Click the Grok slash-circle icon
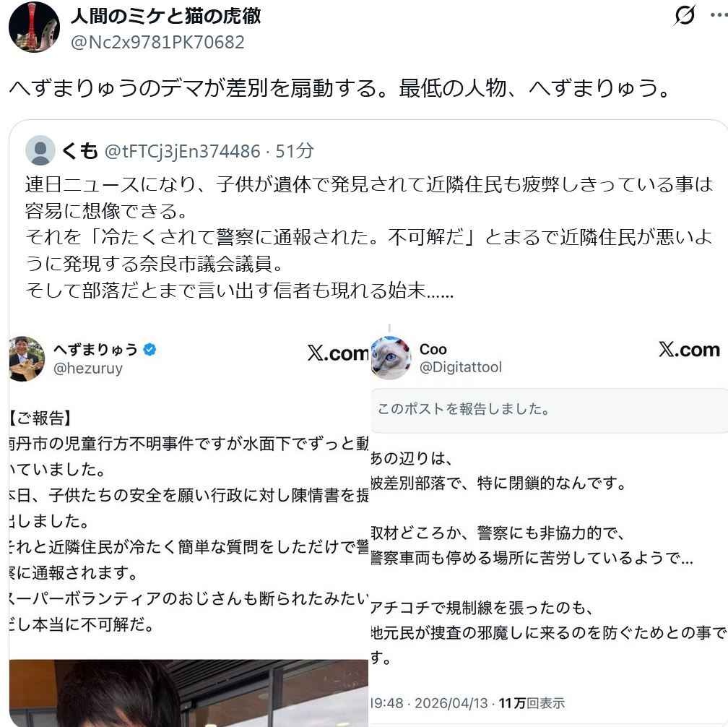728x727 pixels. 685,15
